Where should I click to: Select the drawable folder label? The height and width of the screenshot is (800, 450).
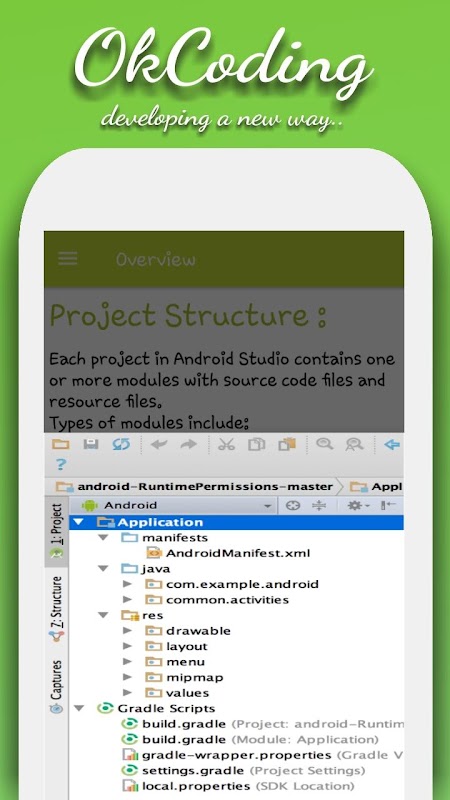click(198, 631)
